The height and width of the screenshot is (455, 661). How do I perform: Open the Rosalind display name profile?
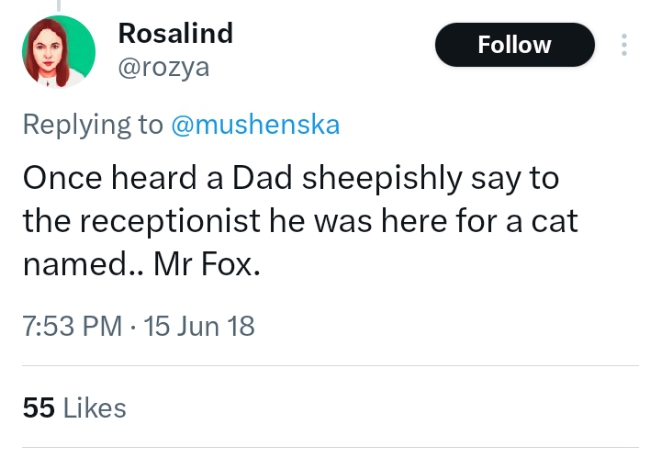point(175,33)
